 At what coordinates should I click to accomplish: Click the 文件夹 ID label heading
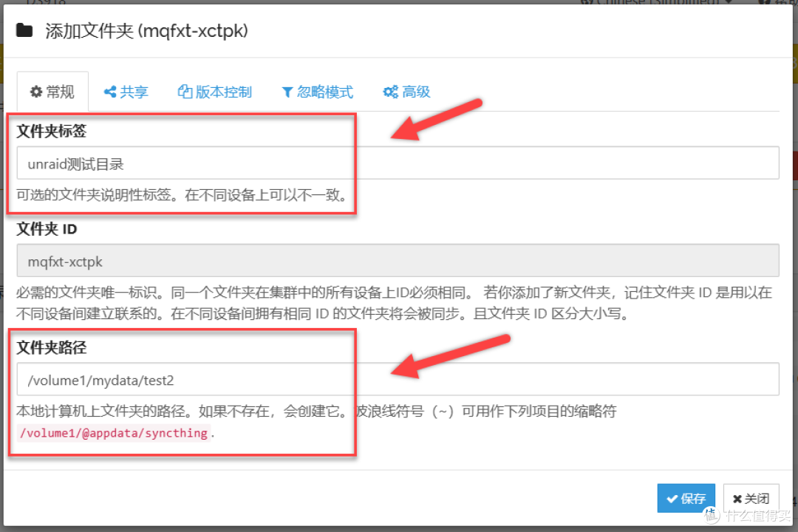[47, 229]
